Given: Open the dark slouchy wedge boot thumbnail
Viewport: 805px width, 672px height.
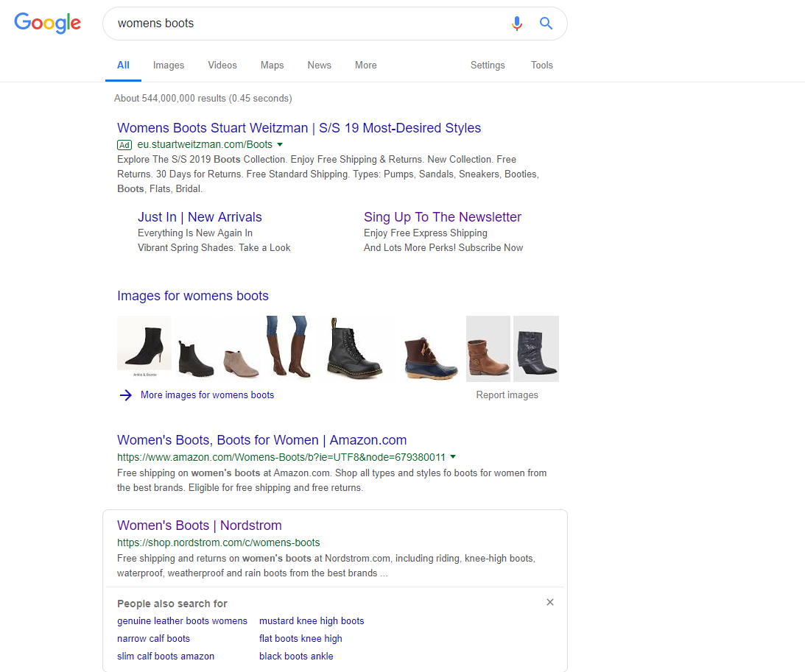Looking at the screenshot, I should pyautogui.click(x=536, y=349).
